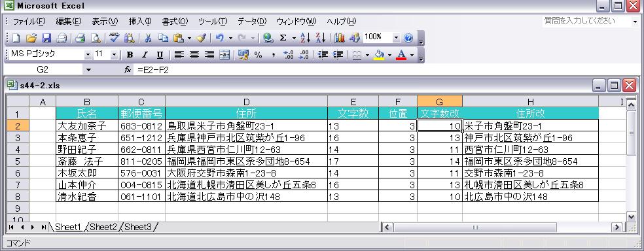Click the Print icon in toolbar
644x251 pixels.
(x=80, y=38)
